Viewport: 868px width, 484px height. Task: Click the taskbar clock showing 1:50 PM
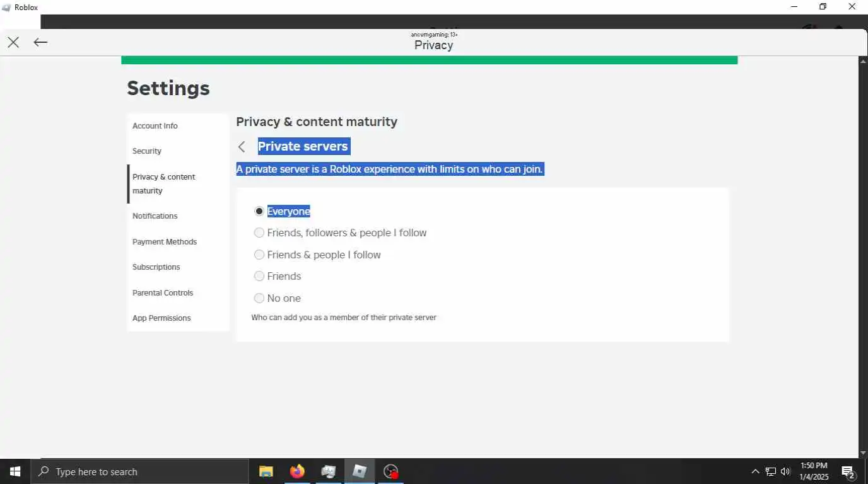coord(814,471)
